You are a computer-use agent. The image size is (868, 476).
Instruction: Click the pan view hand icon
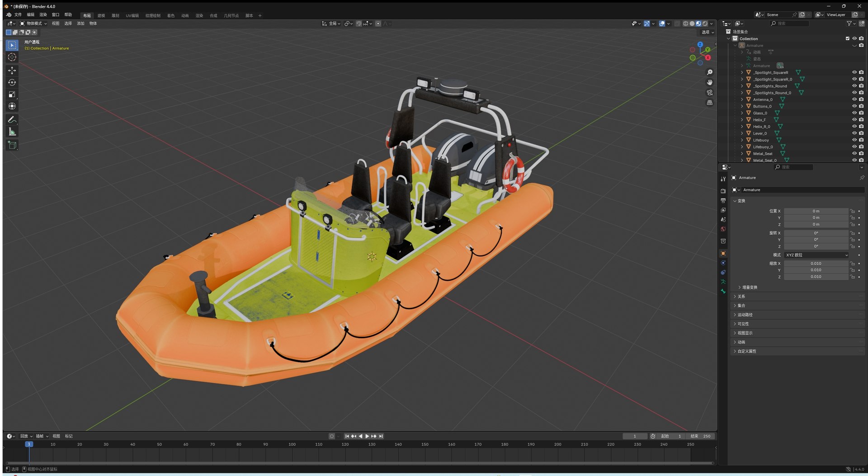click(710, 82)
